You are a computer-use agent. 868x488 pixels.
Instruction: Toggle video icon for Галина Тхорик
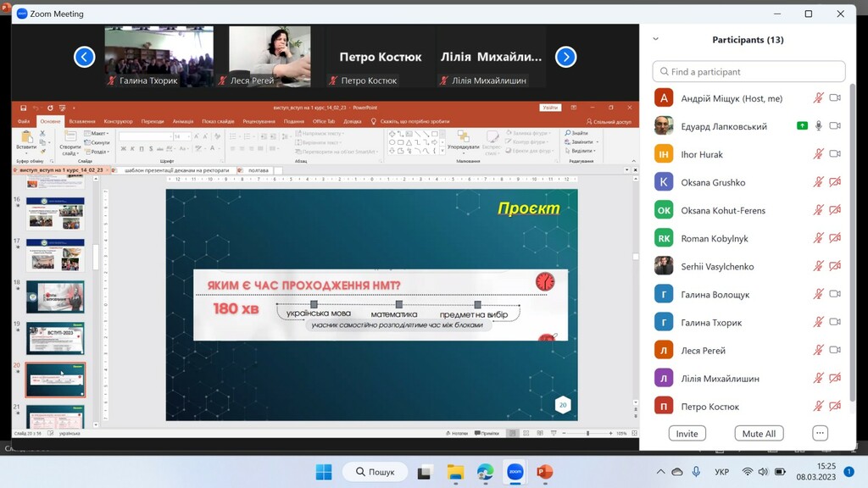pyautogui.click(x=835, y=322)
